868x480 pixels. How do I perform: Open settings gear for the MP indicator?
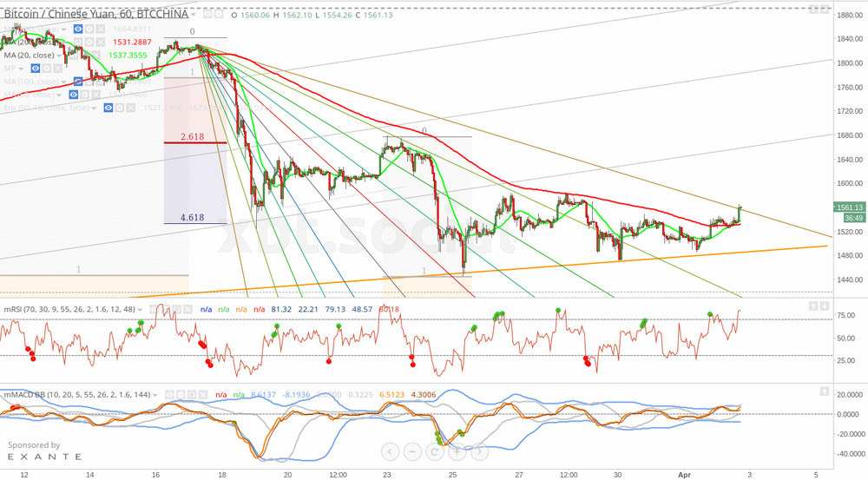coord(47,69)
